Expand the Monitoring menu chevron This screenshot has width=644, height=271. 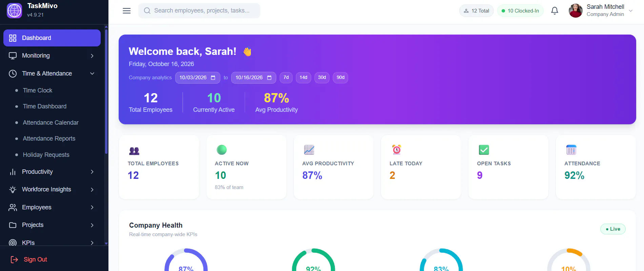click(x=92, y=56)
